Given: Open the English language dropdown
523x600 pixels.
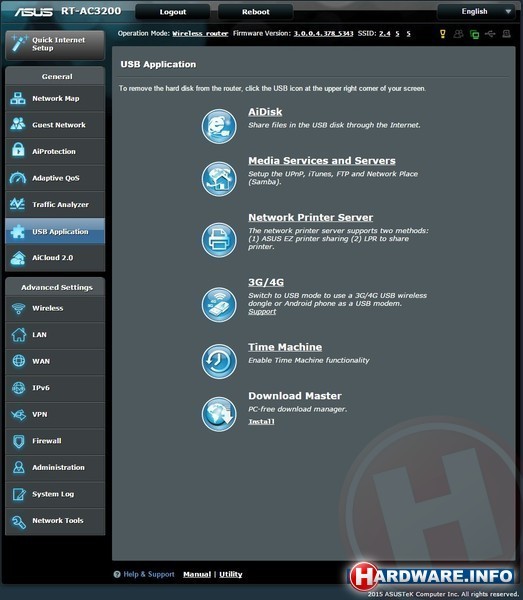Looking at the screenshot, I should click(x=476, y=12).
